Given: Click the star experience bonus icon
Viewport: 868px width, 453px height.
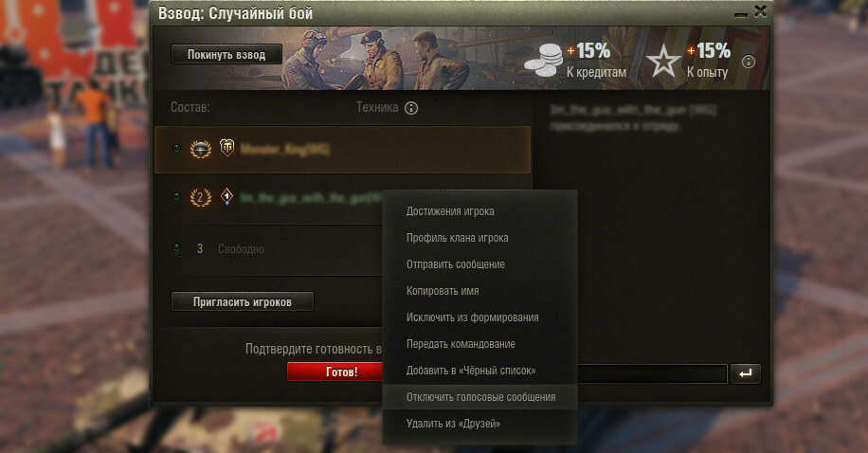Looking at the screenshot, I should coord(663,62).
